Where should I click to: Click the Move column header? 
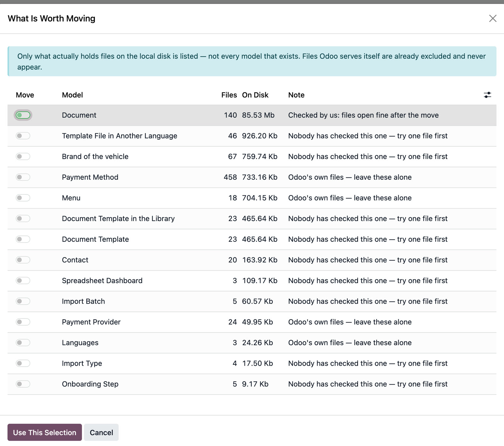coord(25,95)
